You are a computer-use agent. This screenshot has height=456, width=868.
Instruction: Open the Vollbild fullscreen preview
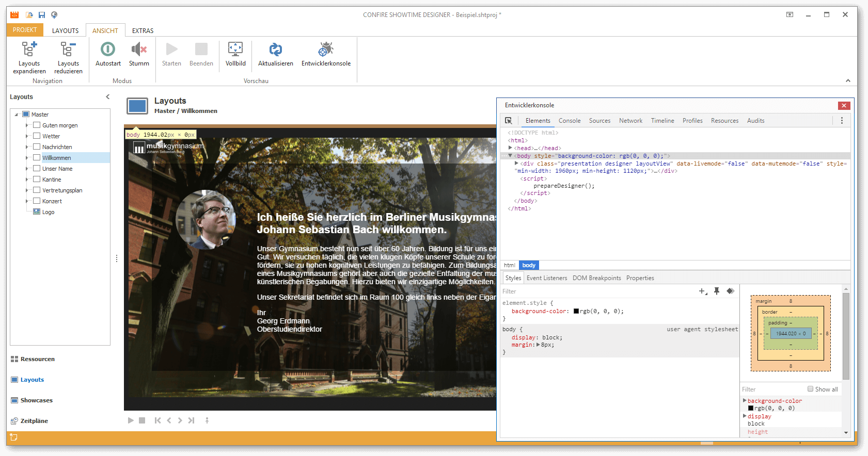tap(235, 50)
